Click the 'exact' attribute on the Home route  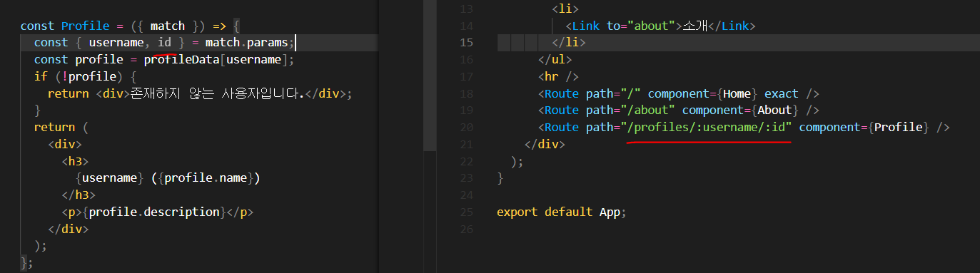coord(782,94)
